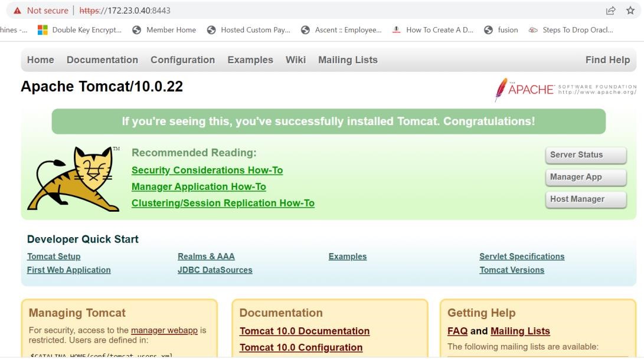Open the fusion bookmark
This screenshot has width=644, height=361.
(501, 30)
